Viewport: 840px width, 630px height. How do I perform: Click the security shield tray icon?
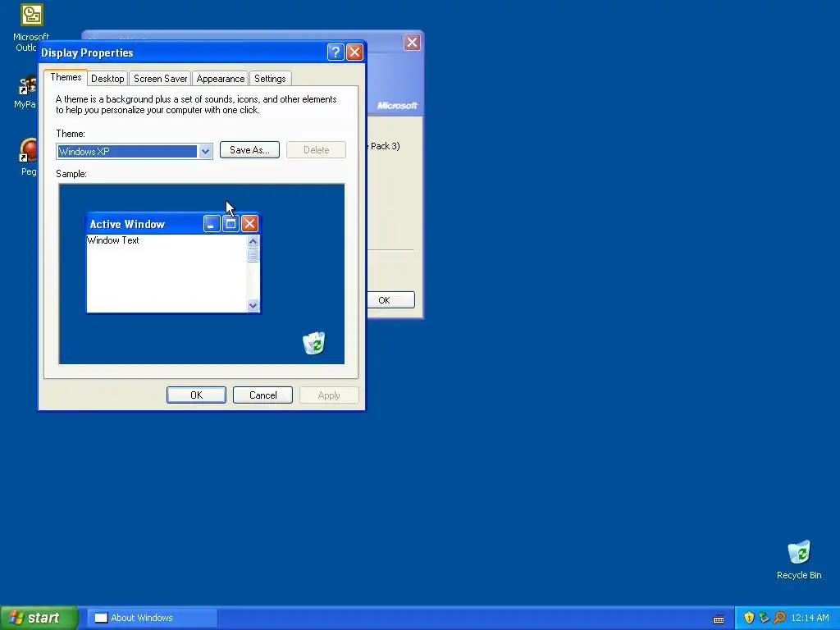pyautogui.click(x=749, y=618)
